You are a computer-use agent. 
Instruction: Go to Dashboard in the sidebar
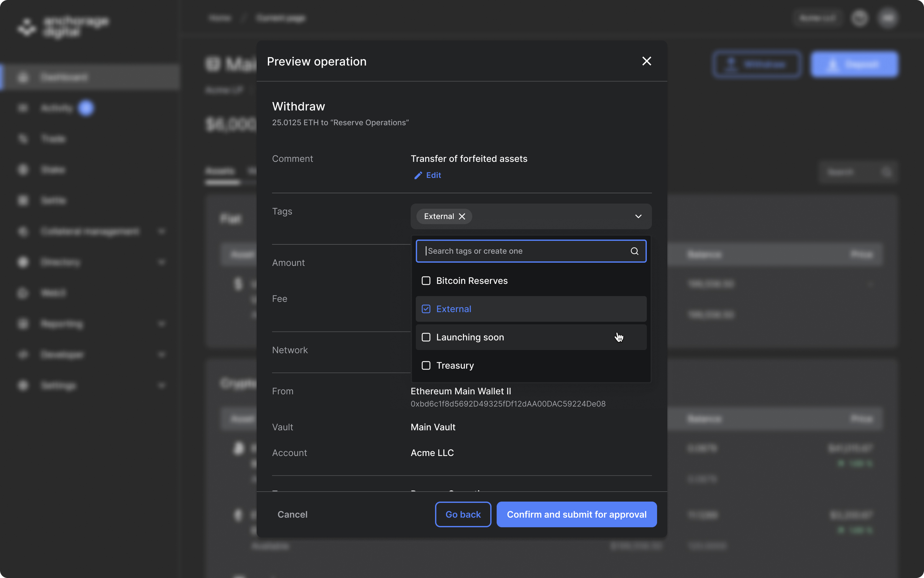tap(90, 77)
